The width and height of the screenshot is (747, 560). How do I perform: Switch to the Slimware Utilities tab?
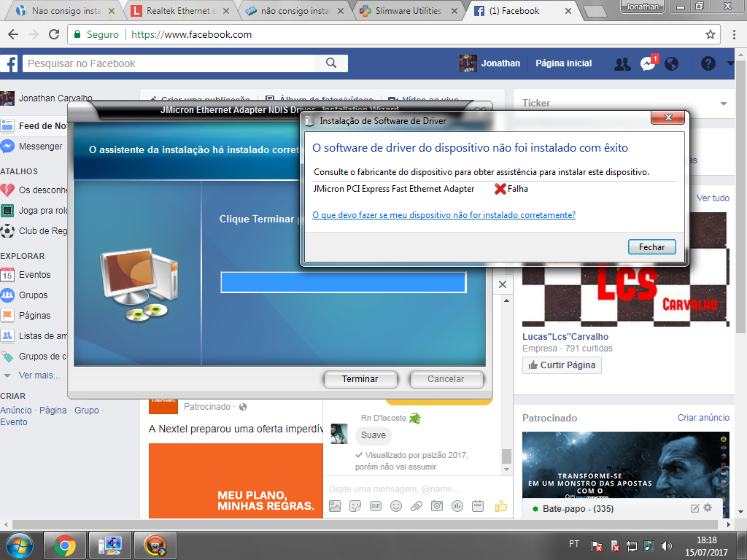[409, 10]
